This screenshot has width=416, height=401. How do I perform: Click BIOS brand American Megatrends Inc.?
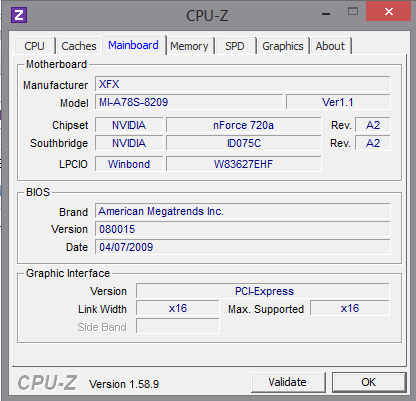[x=243, y=211]
